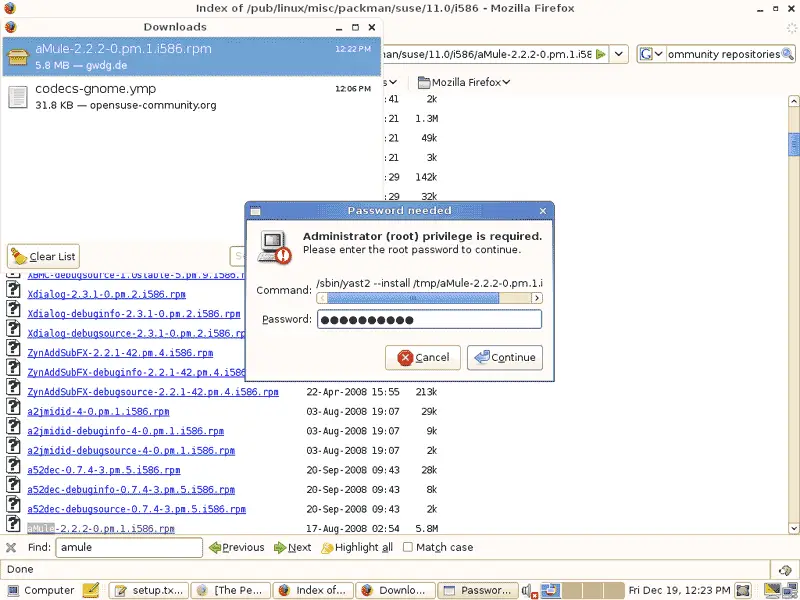Switch to [The Pe... taskbar window
Screen dimensions: 800x600
pos(231,590)
